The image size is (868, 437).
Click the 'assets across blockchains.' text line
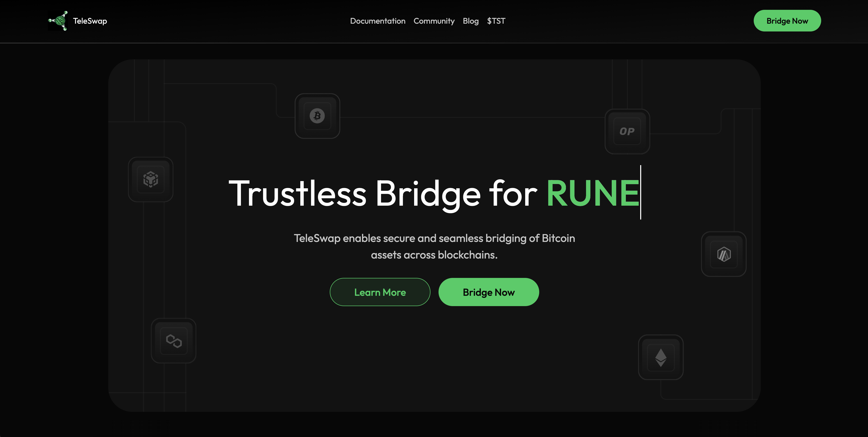click(434, 255)
